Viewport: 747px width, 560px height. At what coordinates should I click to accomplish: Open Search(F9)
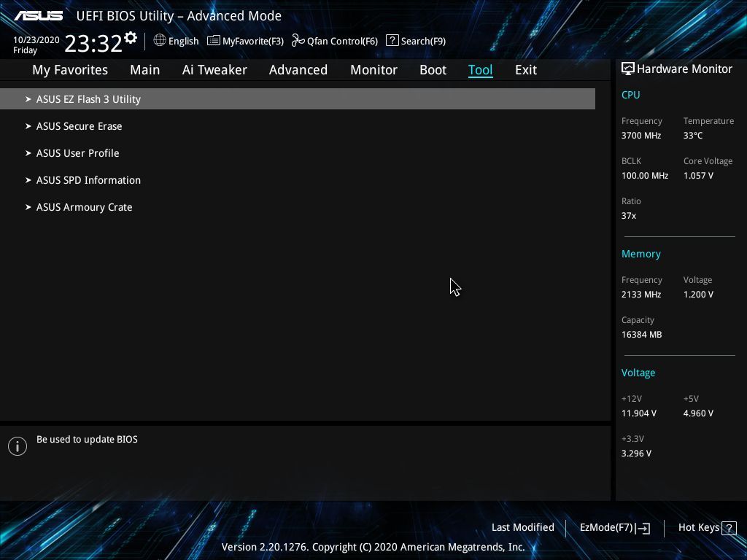coord(416,41)
